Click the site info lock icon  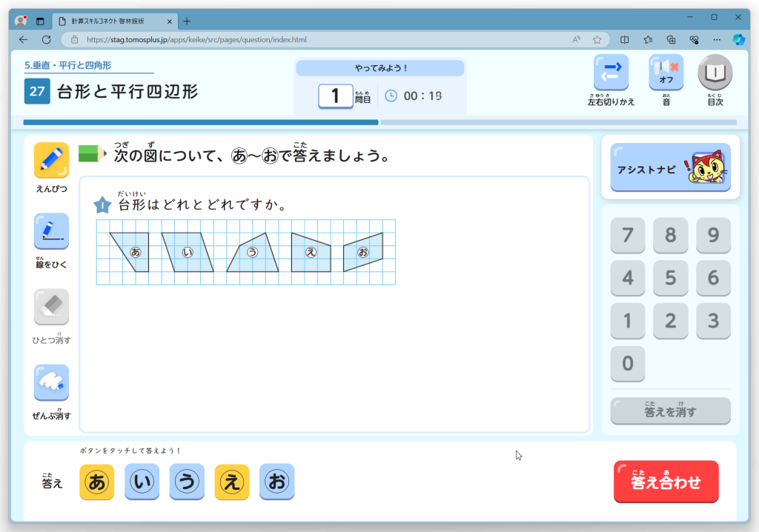[x=75, y=40]
